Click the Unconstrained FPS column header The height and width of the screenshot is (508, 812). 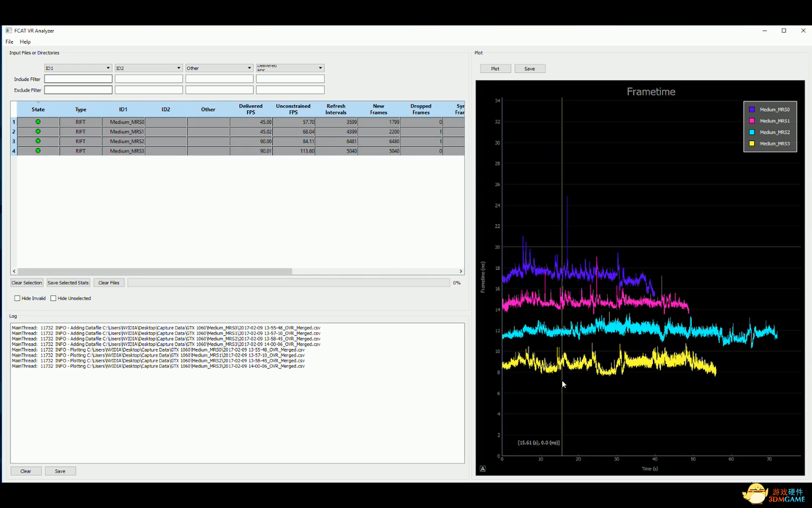point(294,109)
